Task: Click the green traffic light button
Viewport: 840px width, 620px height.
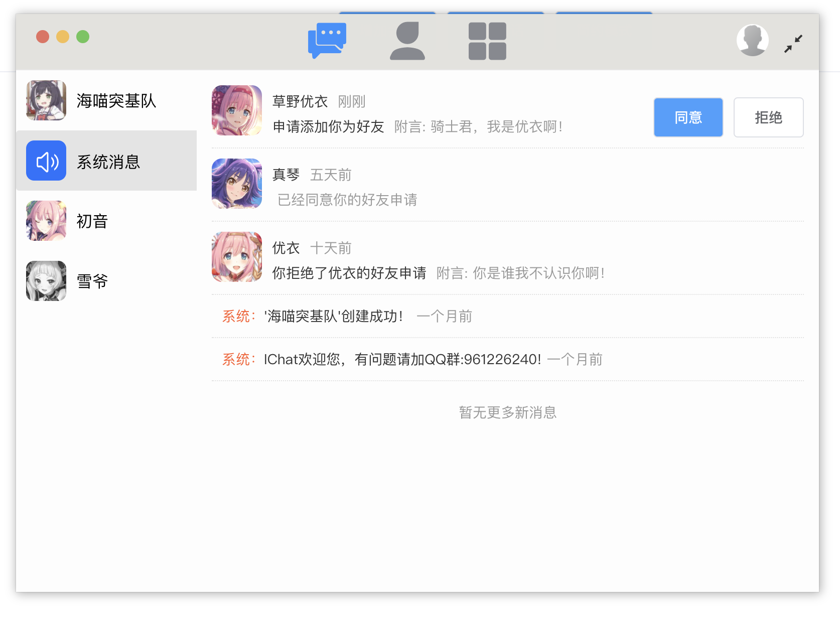Action: coord(83,37)
